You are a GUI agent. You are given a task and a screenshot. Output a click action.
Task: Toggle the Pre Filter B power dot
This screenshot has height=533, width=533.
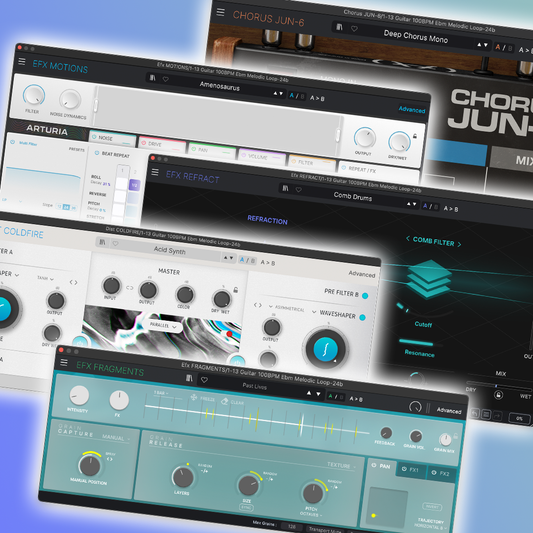[x=365, y=296]
